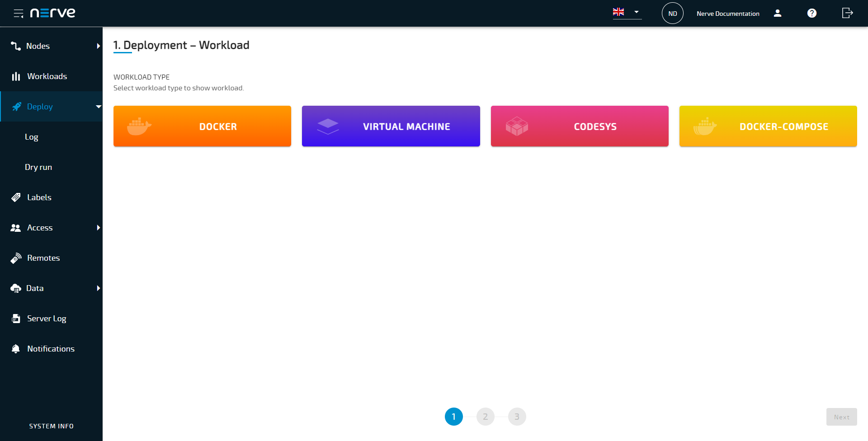Click the help question mark icon

[x=811, y=13]
